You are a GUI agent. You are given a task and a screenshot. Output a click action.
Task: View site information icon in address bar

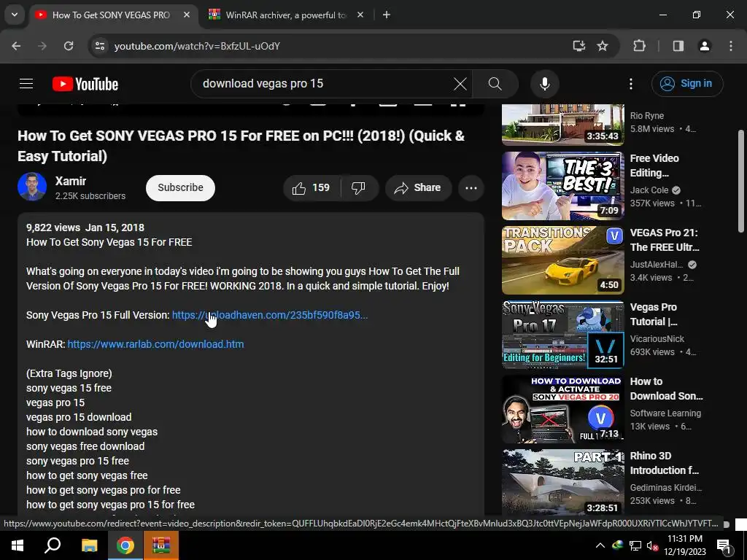(x=99, y=46)
